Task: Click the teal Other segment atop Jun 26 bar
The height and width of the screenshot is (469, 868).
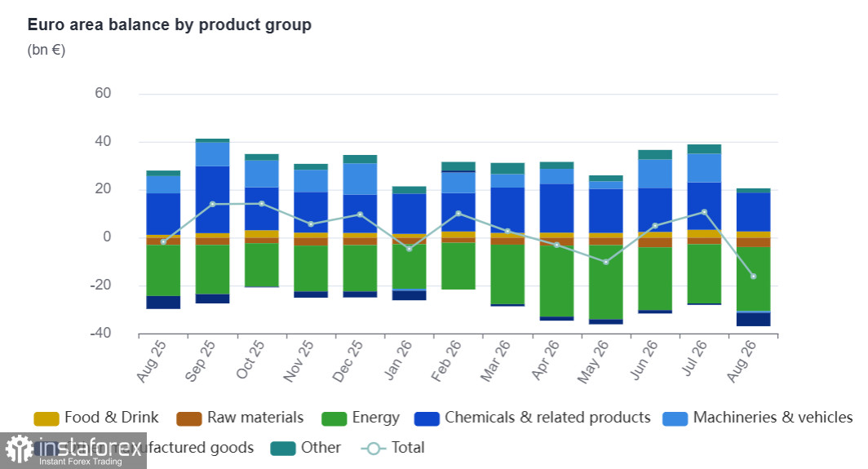Action: 655,154
